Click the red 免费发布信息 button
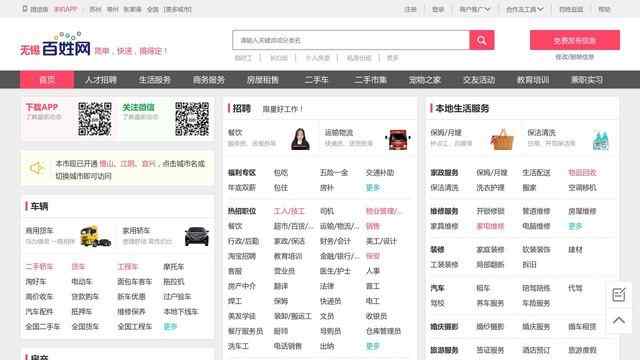The height and width of the screenshot is (360, 640). click(575, 40)
